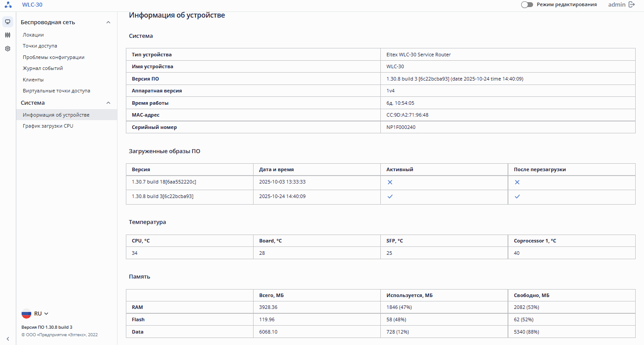Screen dimensions: 644x345
Task: Open the sliders/equalizer sidebar icon
Action: [x=7, y=35]
